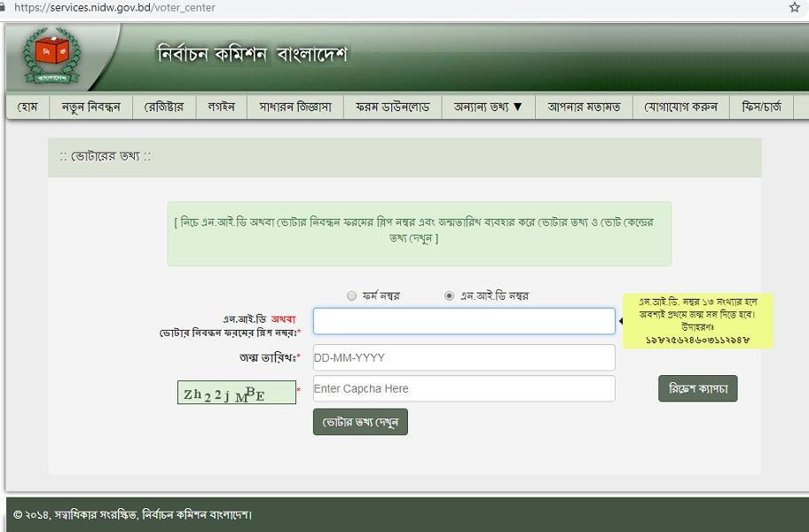Click the DD-MM-YYYY birth date field
The image size is (809, 532).
coord(463,357)
